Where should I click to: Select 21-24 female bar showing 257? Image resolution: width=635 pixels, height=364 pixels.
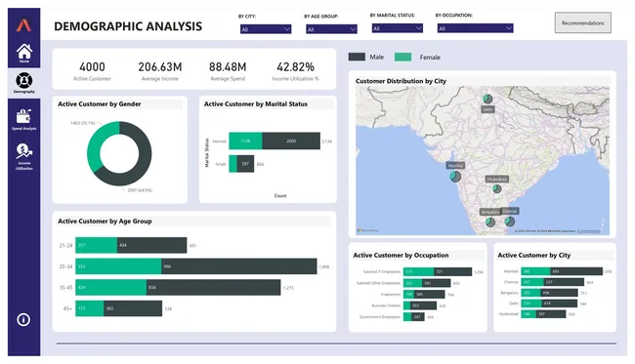click(97, 245)
